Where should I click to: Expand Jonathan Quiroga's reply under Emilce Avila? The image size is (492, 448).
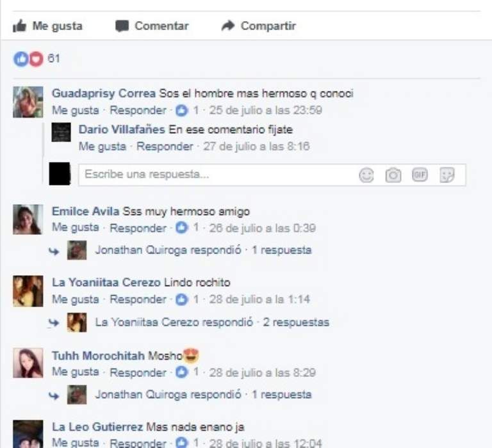click(x=203, y=250)
